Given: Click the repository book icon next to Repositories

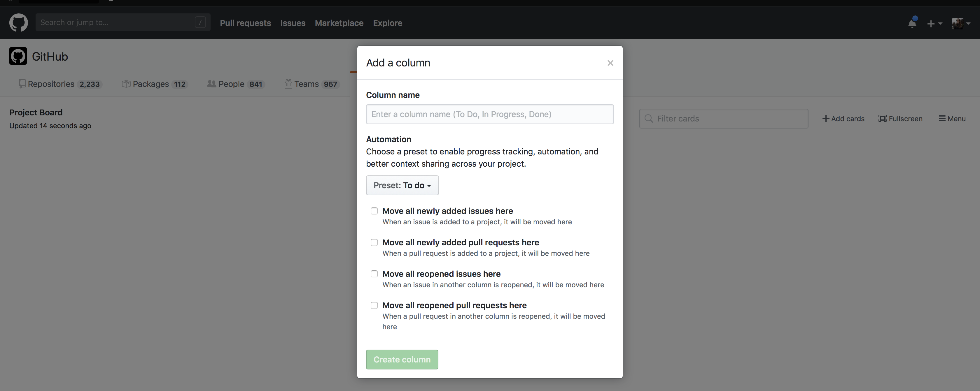Looking at the screenshot, I should (22, 84).
